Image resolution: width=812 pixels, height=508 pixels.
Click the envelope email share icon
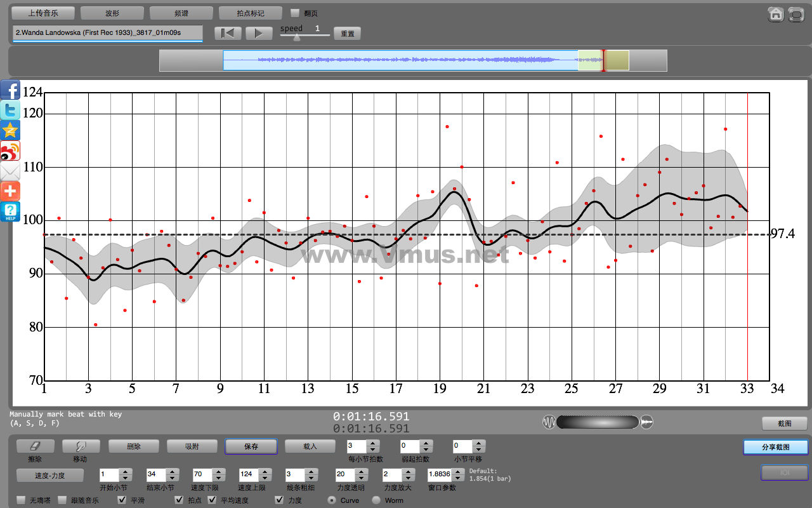[10, 171]
